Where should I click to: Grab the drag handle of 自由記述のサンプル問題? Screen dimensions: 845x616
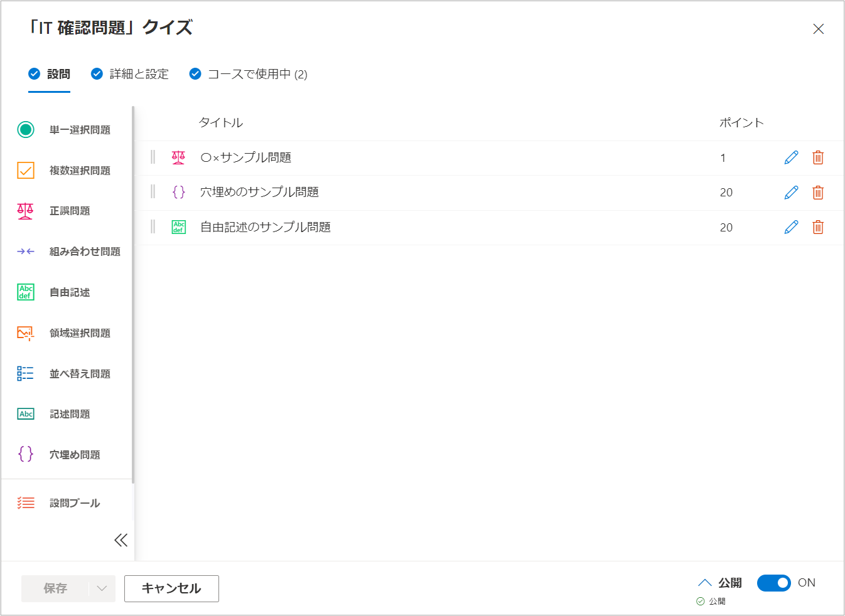click(x=153, y=227)
